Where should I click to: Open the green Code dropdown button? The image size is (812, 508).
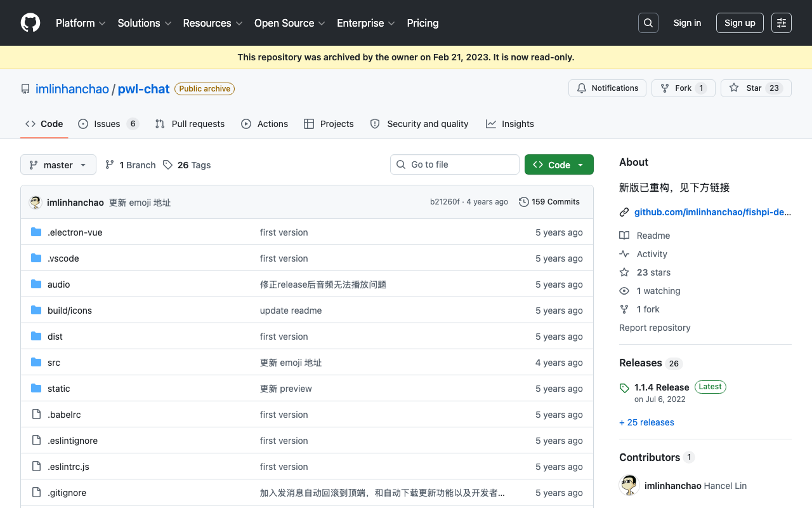pos(559,164)
